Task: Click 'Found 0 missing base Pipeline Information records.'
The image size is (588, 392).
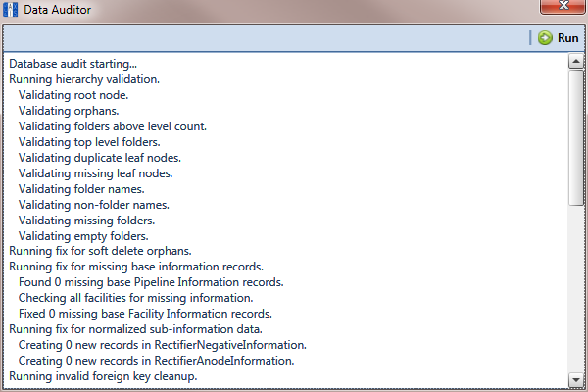Action: click(x=151, y=282)
